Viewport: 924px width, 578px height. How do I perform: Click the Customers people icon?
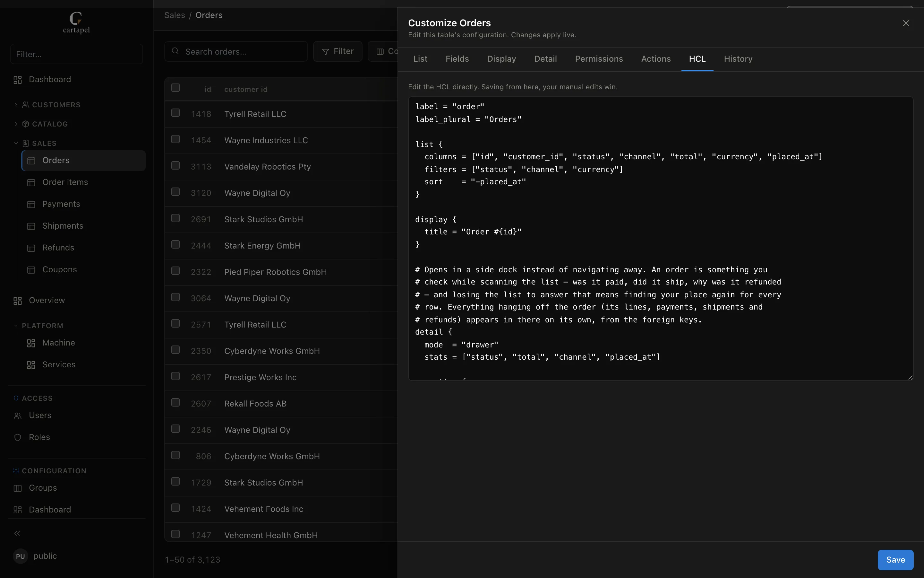[x=26, y=105]
